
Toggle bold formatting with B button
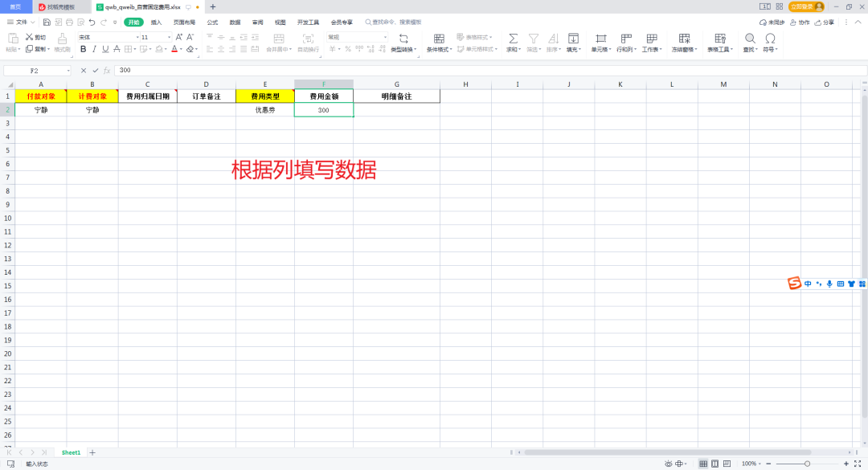(83, 49)
